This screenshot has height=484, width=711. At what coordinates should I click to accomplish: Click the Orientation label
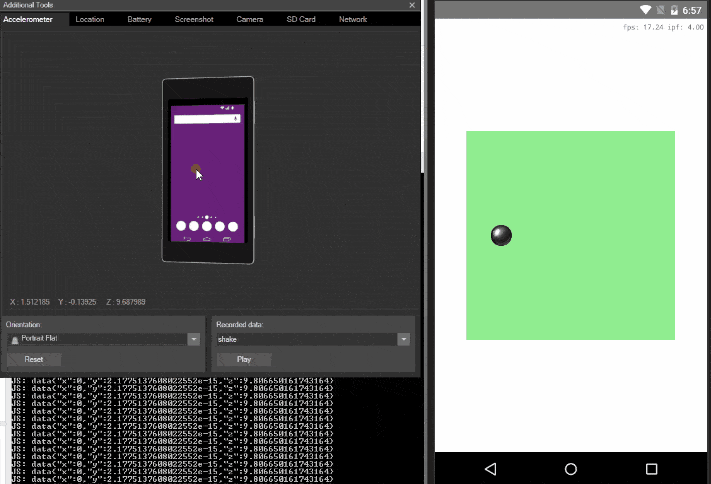pos(23,324)
